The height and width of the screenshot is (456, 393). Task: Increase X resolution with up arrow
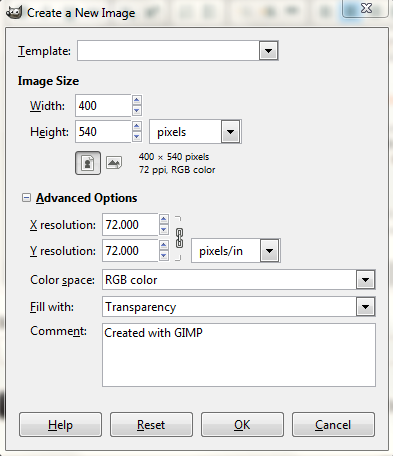click(163, 219)
